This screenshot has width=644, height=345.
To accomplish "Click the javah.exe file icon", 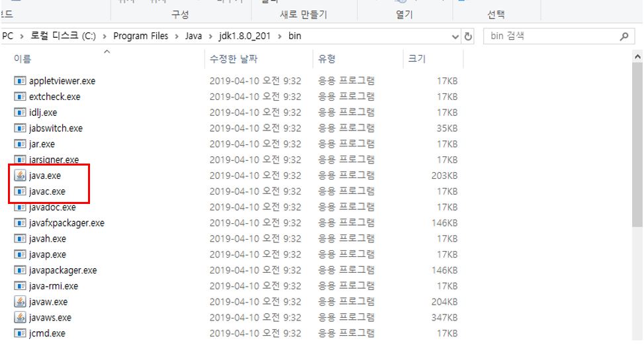I will 20,238.
